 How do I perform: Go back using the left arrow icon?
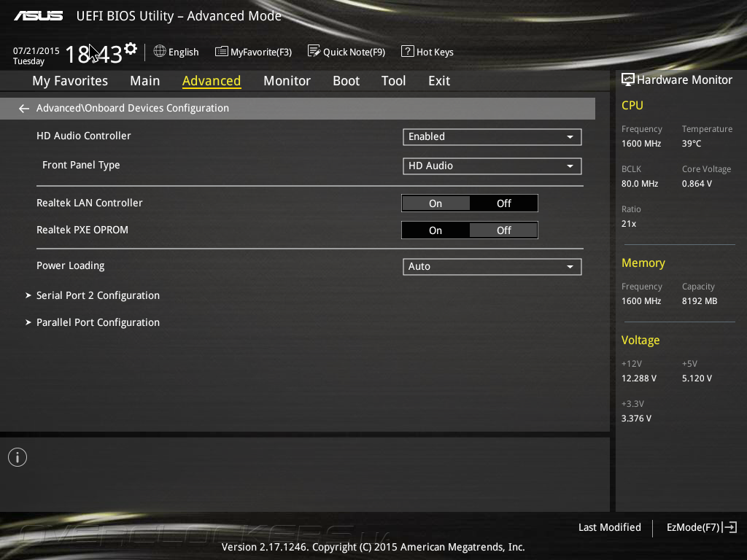24,109
